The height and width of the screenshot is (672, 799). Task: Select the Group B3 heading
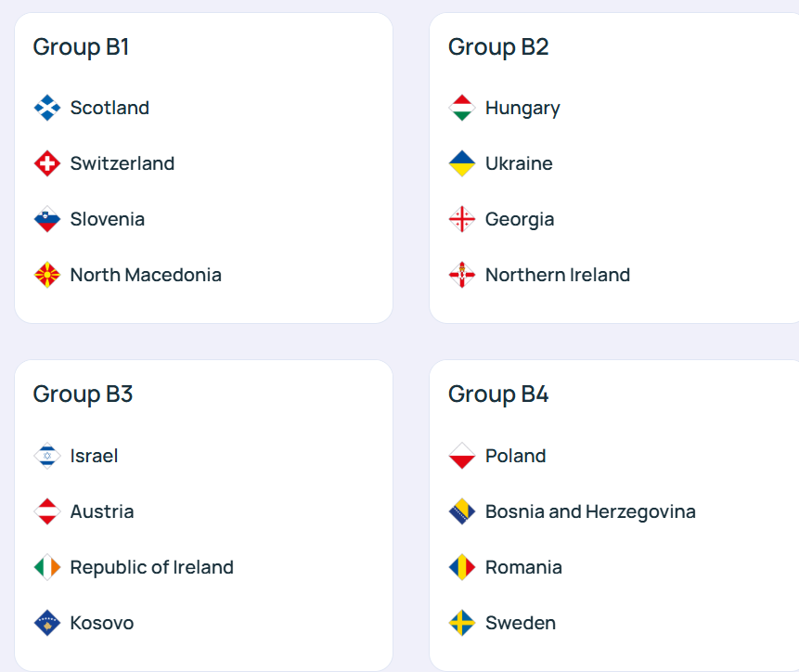pos(83,394)
